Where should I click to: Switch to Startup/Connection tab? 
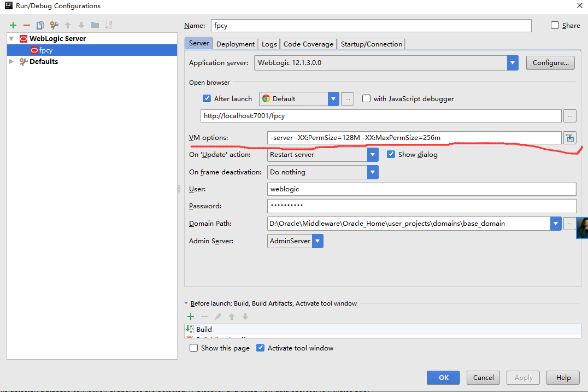(371, 44)
